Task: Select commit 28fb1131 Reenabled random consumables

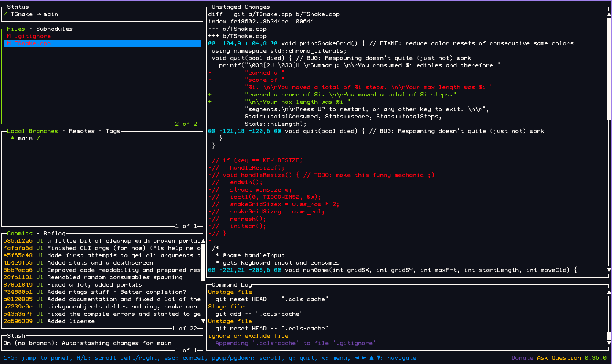Action: (102, 277)
